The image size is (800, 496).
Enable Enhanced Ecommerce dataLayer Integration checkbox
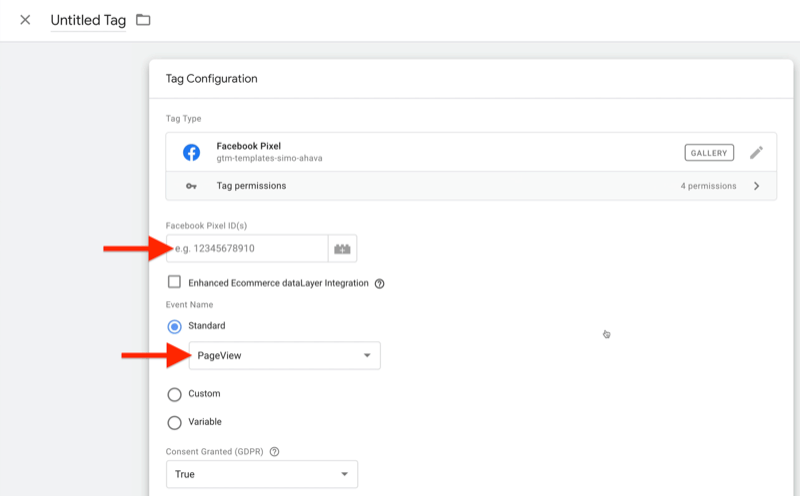[175, 283]
